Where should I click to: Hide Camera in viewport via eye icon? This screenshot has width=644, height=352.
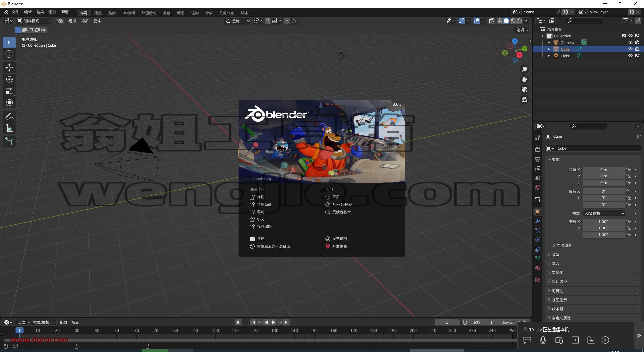tap(630, 42)
